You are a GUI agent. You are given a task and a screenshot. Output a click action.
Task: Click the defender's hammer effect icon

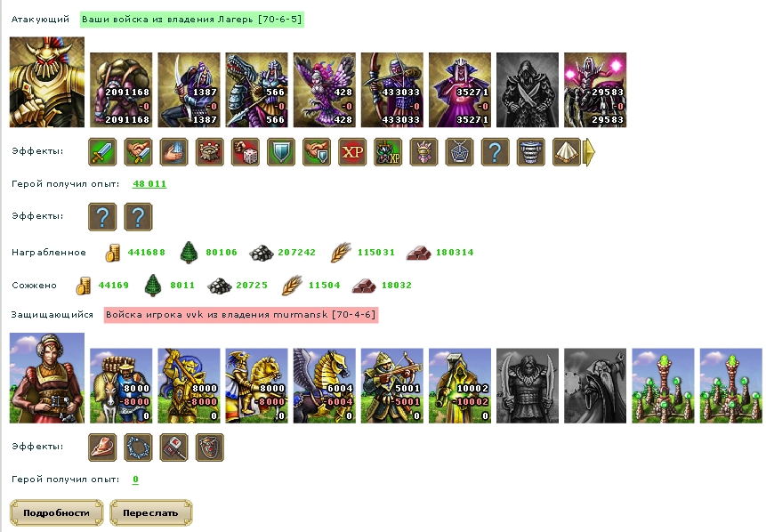coord(173,447)
